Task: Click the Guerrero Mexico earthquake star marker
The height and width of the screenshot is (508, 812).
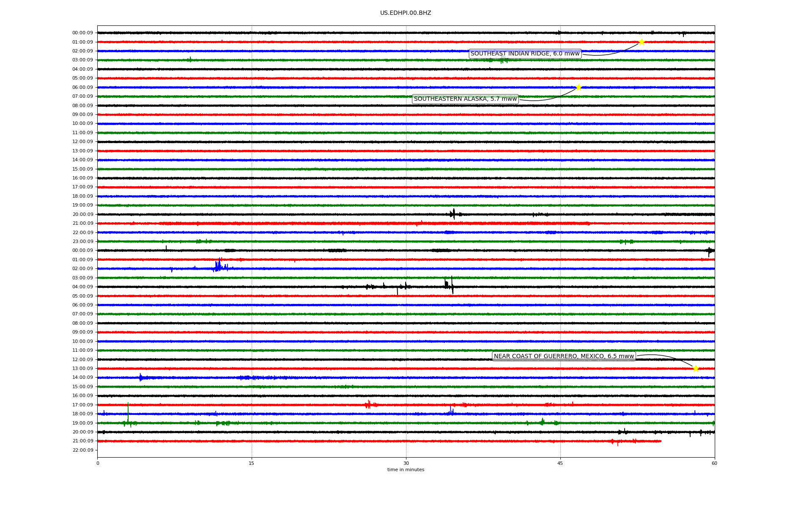Action: (696, 368)
